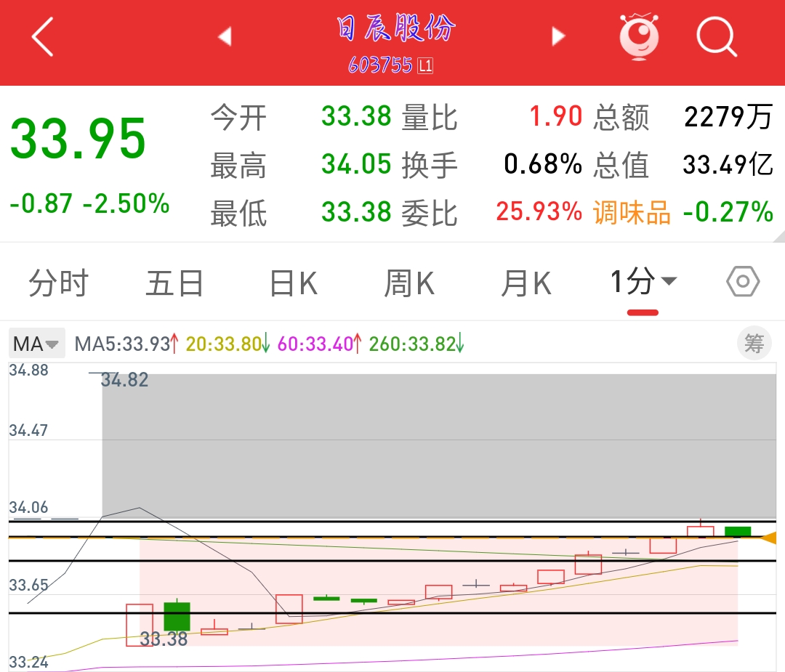This screenshot has width=785, height=672.
Task: Open the MA indicator dropdown
Action: pos(36,344)
